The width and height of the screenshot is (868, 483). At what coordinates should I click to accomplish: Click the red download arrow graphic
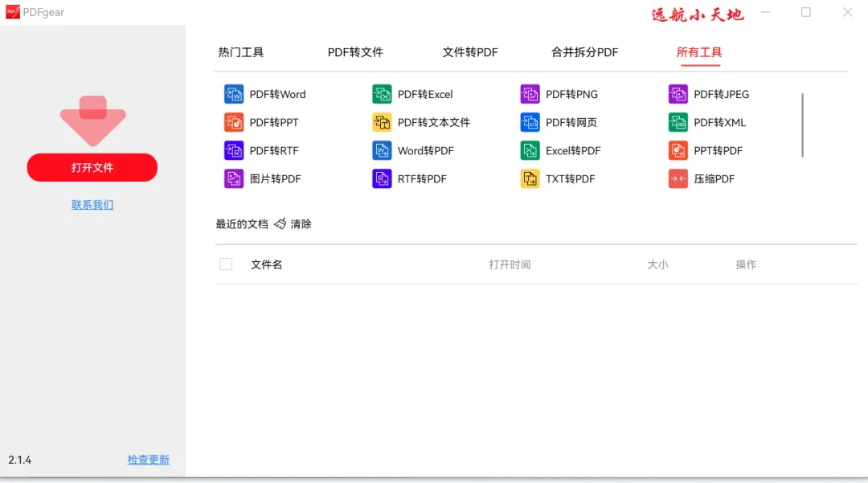[93, 121]
